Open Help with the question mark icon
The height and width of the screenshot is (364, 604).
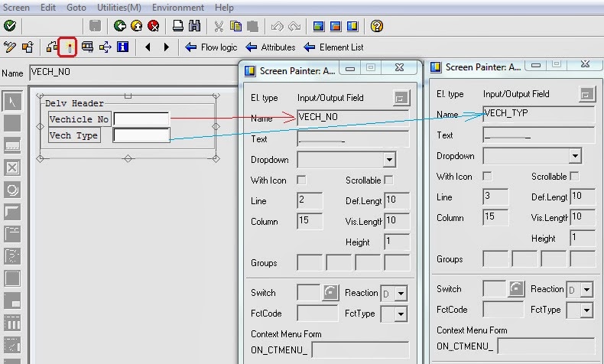click(x=376, y=26)
